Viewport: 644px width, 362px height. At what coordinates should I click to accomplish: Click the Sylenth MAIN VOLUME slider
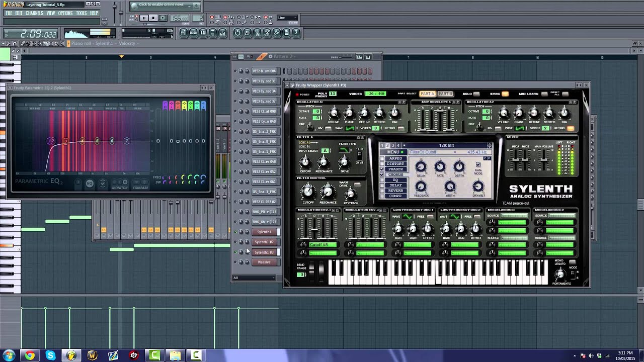544,161
